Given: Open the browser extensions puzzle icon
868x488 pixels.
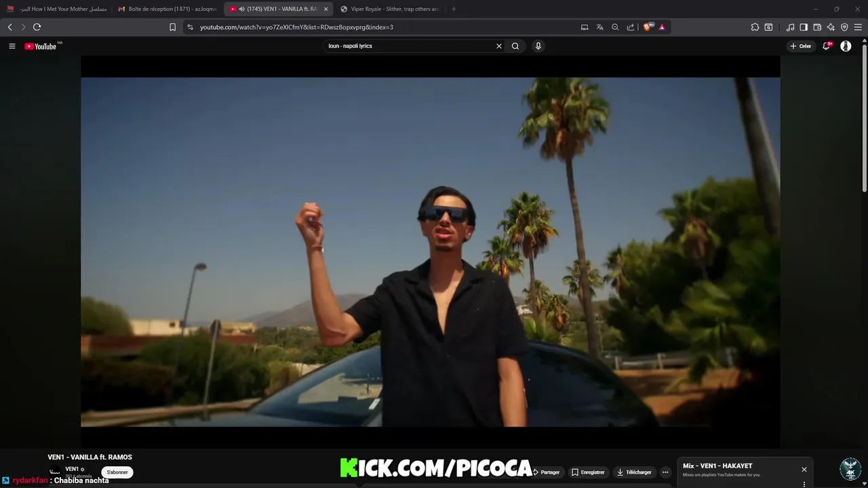Looking at the screenshot, I should [755, 27].
